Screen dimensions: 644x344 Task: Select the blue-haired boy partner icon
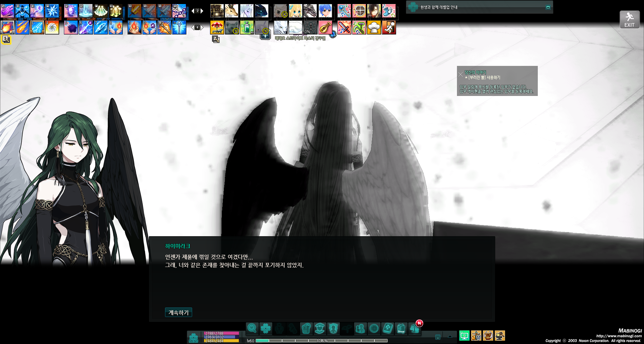325,11
